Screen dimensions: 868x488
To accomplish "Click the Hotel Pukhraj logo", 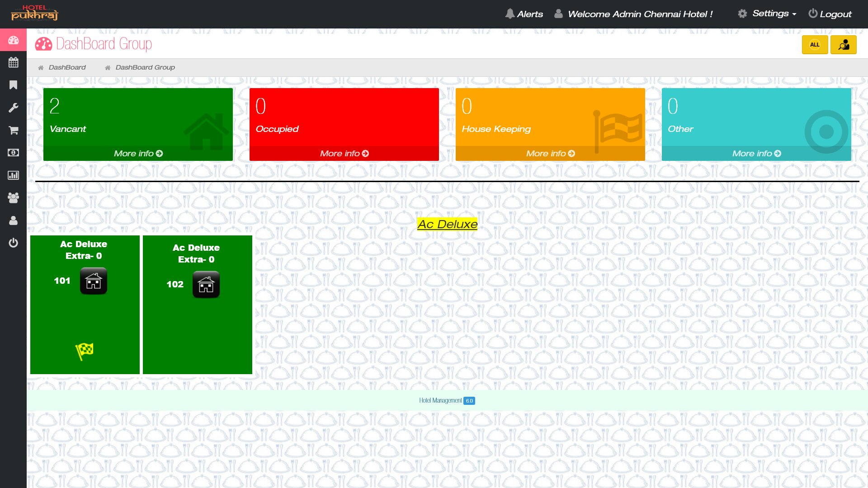I will 35,14.
